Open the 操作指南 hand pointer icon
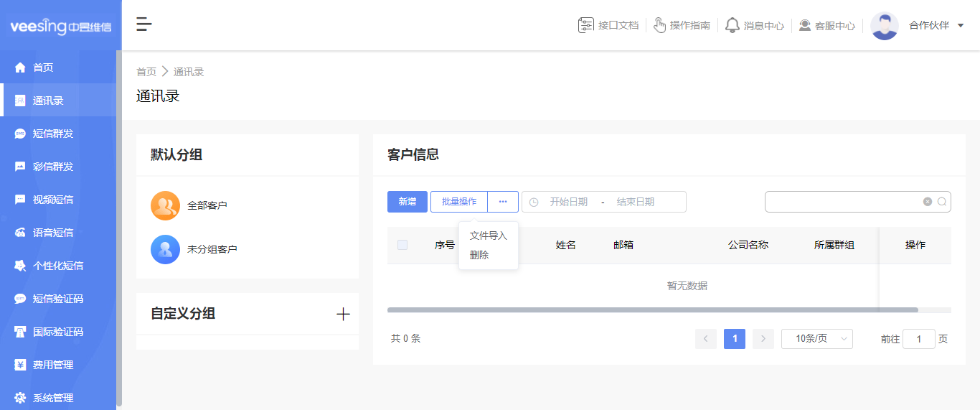The width and height of the screenshot is (980, 410). point(660,25)
